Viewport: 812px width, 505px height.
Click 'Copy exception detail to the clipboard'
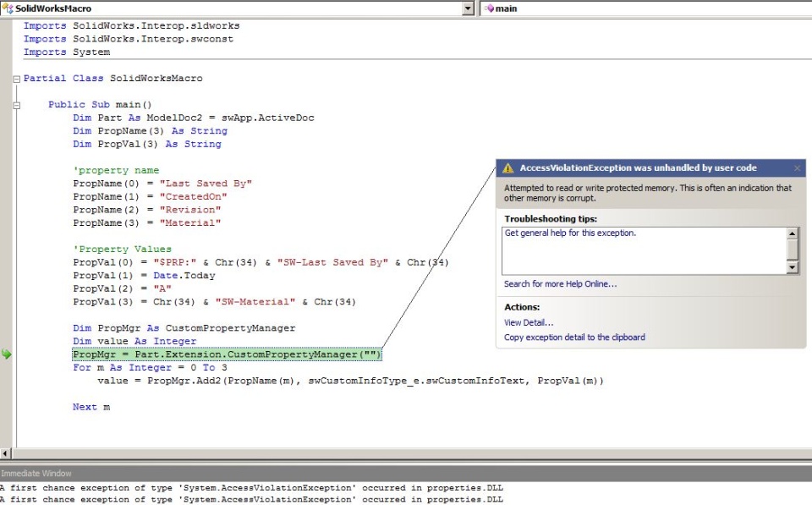(x=574, y=338)
